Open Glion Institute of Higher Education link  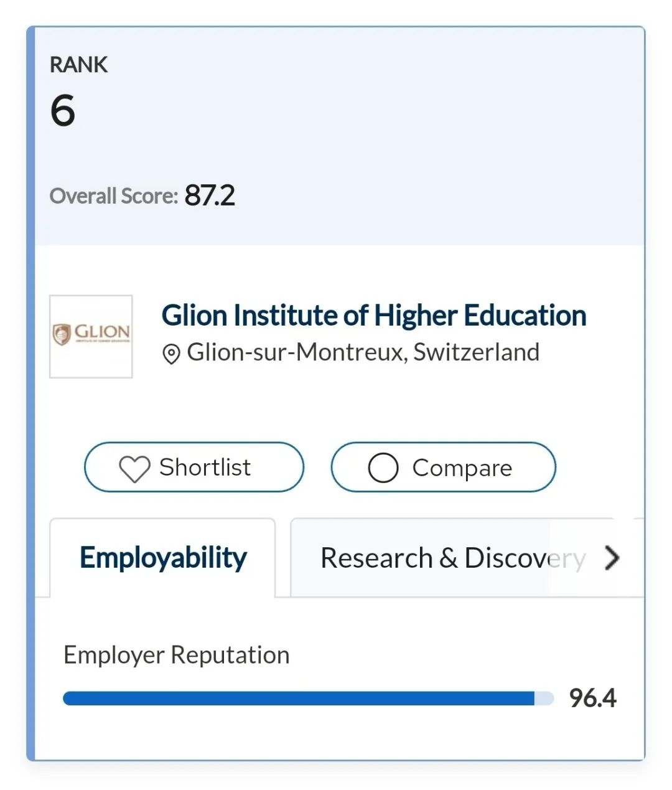(374, 316)
